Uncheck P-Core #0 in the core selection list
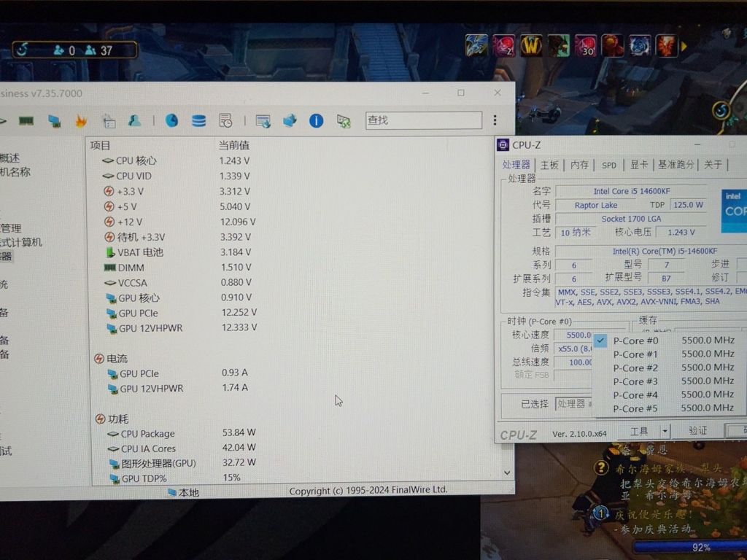This screenshot has height=560, width=747. 600,341
